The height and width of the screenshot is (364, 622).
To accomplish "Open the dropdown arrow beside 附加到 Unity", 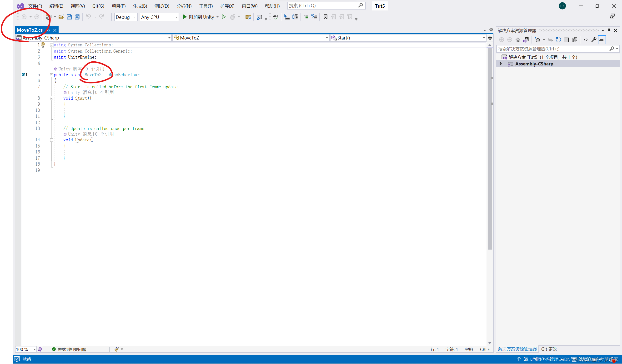I will pos(217,17).
